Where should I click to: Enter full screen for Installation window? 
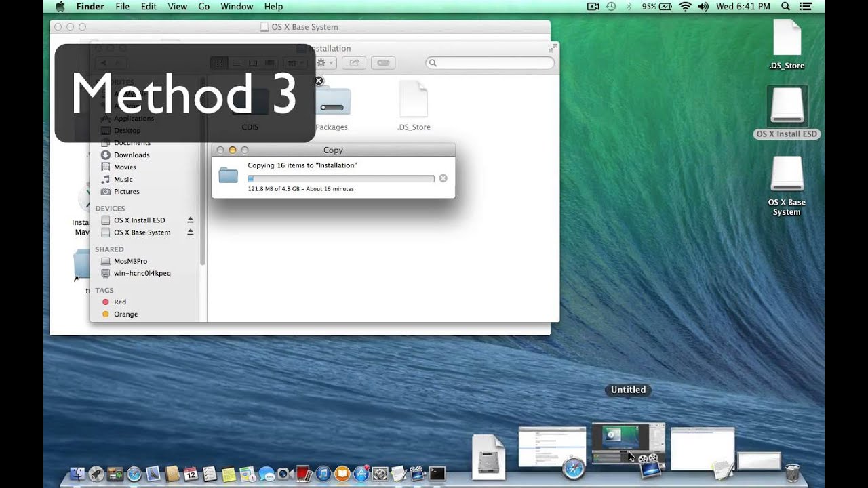[552, 49]
